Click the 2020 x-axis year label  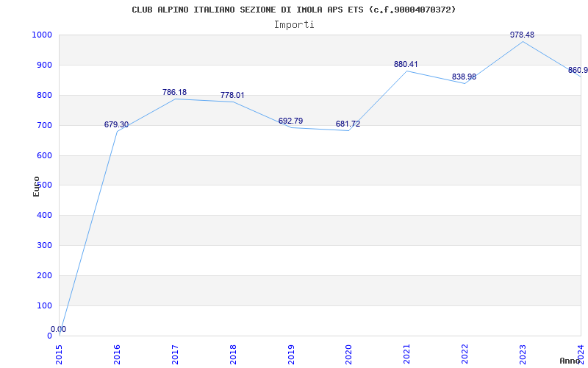(348, 355)
